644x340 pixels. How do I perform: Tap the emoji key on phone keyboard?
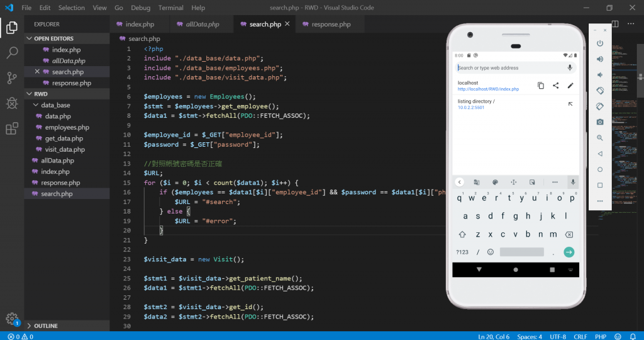(x=491, y=252)
